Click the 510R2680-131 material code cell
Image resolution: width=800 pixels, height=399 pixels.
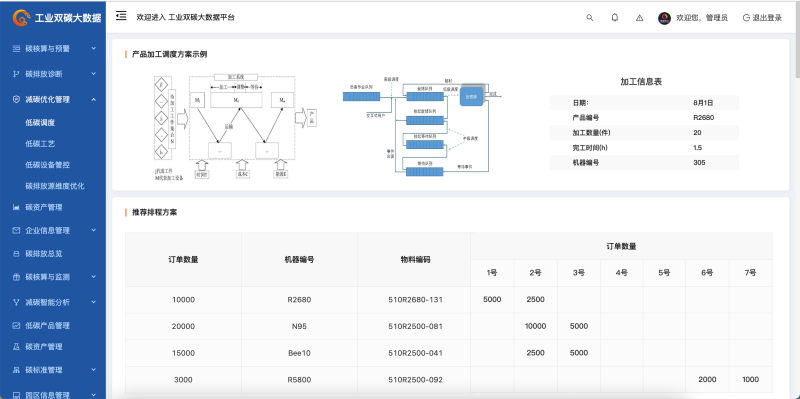point(415,300)
